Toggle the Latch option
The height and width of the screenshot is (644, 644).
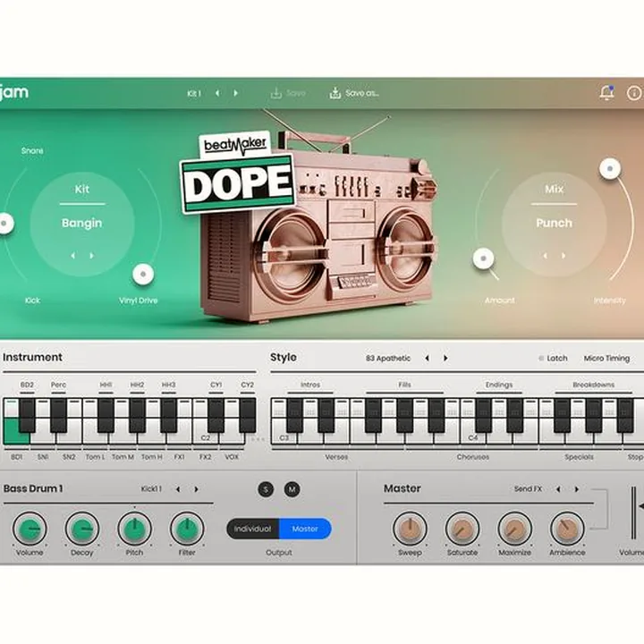click(553, 358)
